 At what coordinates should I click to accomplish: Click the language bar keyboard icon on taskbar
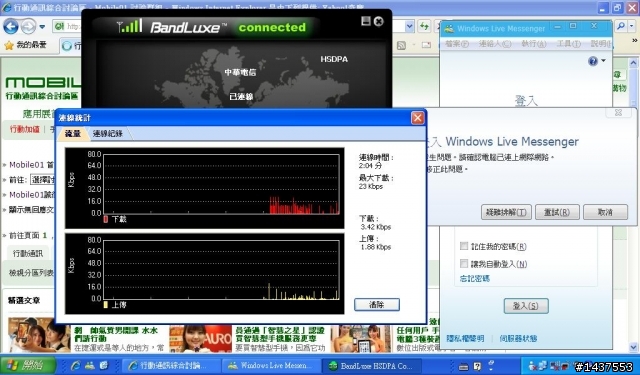point(463,366)
